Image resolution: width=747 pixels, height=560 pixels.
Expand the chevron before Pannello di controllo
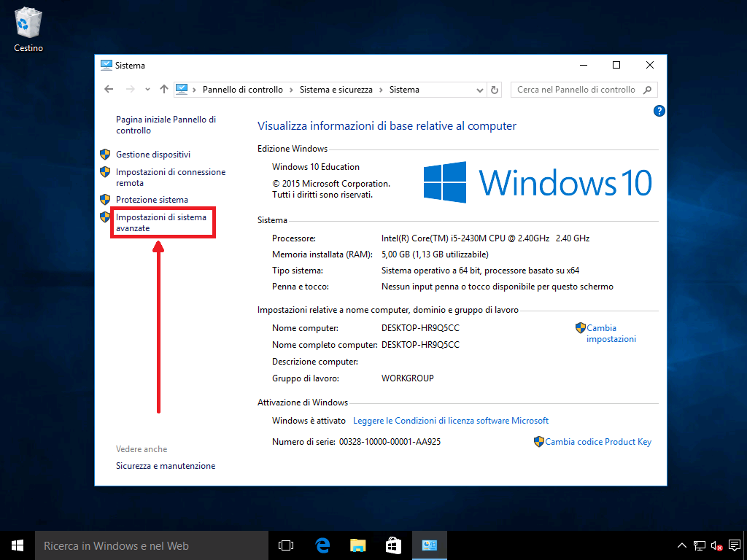(x=194, y=90)
